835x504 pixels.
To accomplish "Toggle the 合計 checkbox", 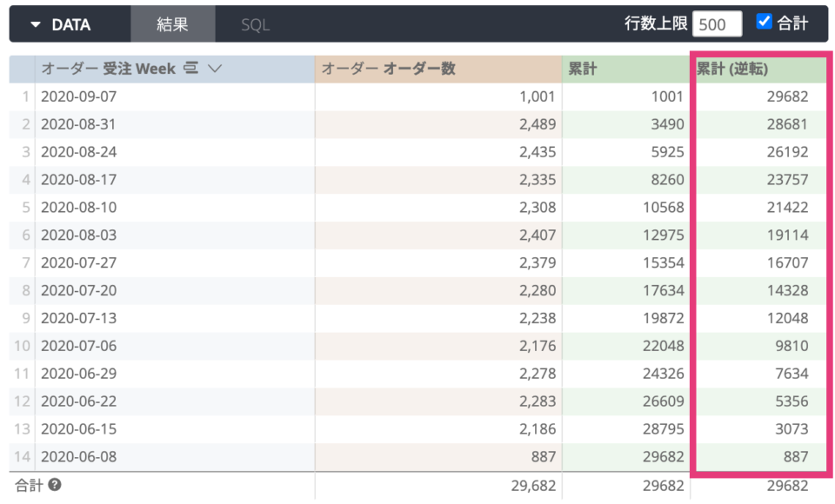I will (764, 21).
